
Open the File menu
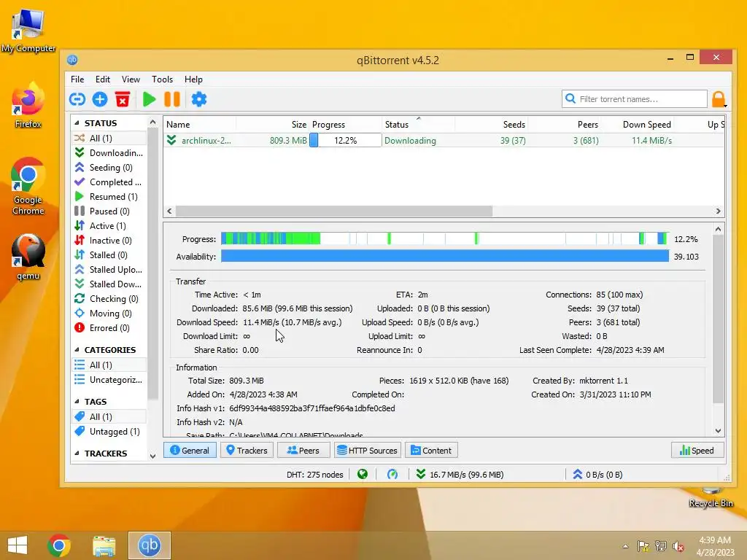77,79
